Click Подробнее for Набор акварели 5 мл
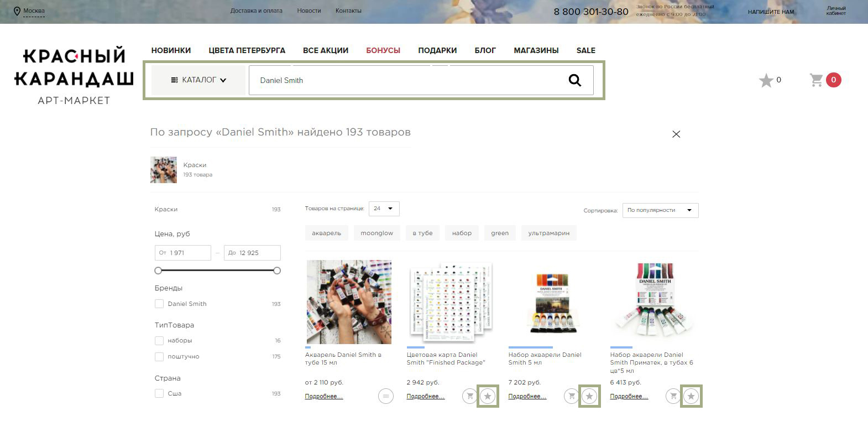Screen dimensions: 868x421 click(527, 396)
